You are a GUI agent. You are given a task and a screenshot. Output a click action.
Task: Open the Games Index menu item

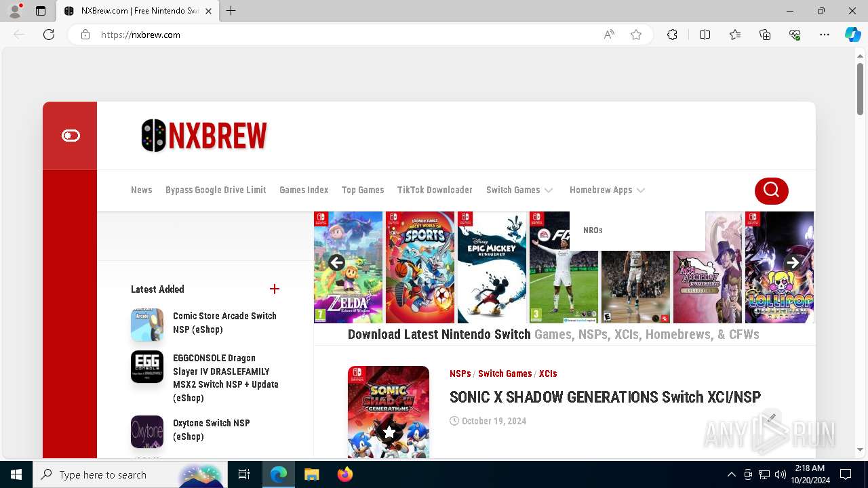tap(304, 190)
